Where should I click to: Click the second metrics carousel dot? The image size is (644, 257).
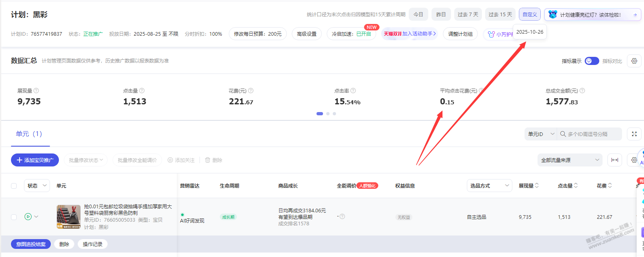[x=328, y=114]
